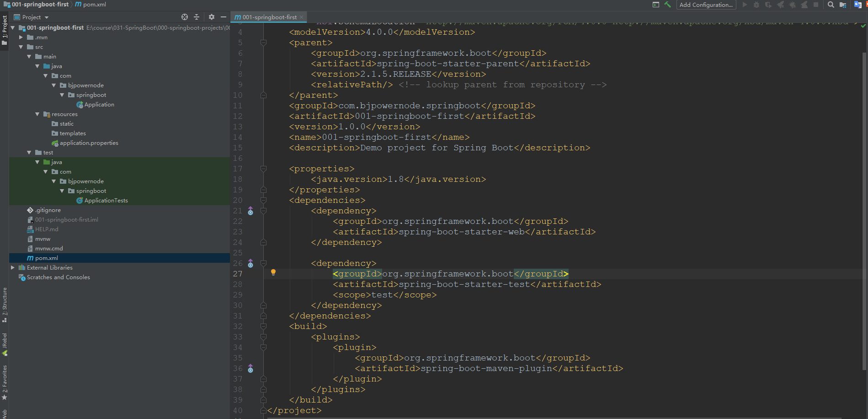Click the intention lightbulb on line 27
The image size is (868, 419).
point(273,272)
